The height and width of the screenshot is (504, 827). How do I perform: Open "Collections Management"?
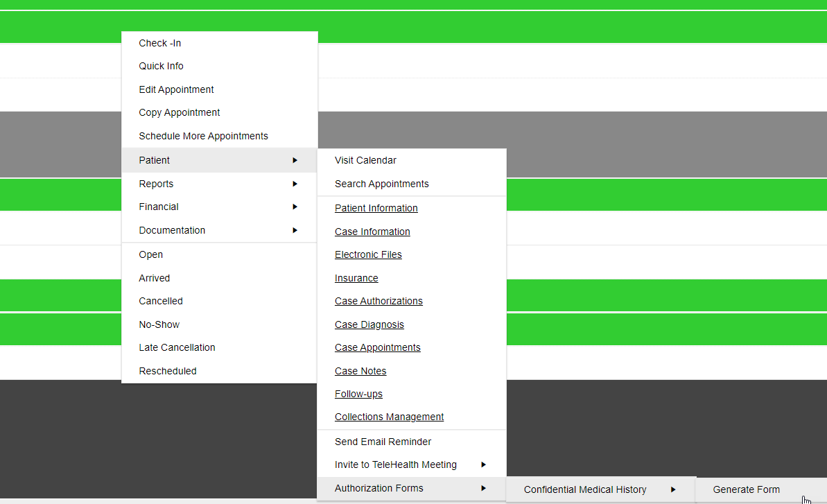389,417
